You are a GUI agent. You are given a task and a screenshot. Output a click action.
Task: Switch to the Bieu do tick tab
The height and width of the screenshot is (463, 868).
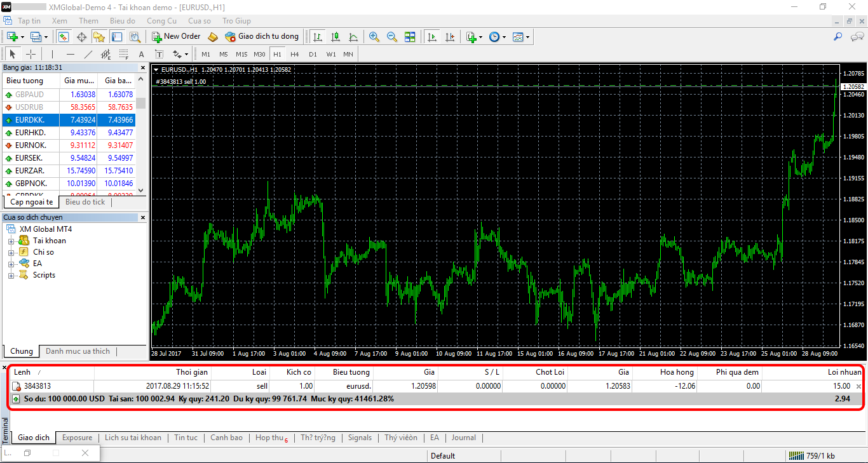[85, 202]
